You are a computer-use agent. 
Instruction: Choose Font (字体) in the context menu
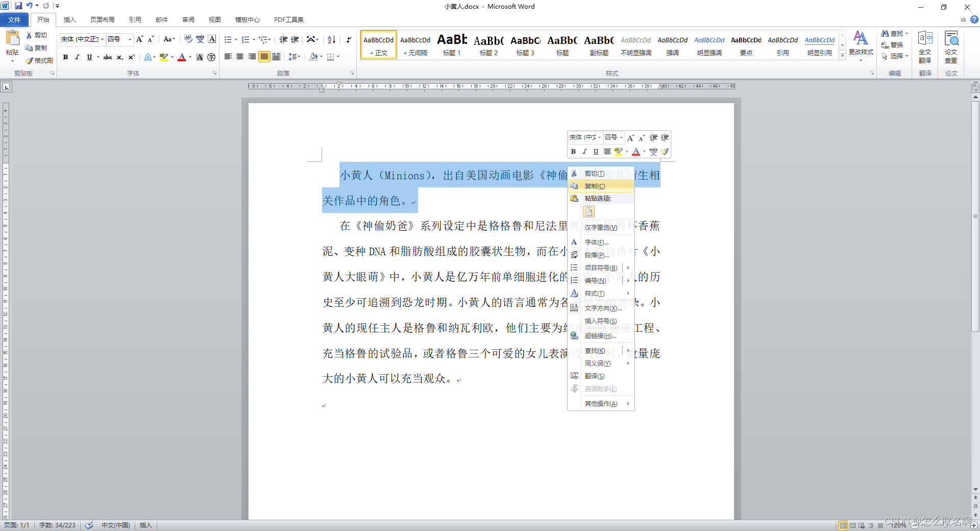pos(601,243)
